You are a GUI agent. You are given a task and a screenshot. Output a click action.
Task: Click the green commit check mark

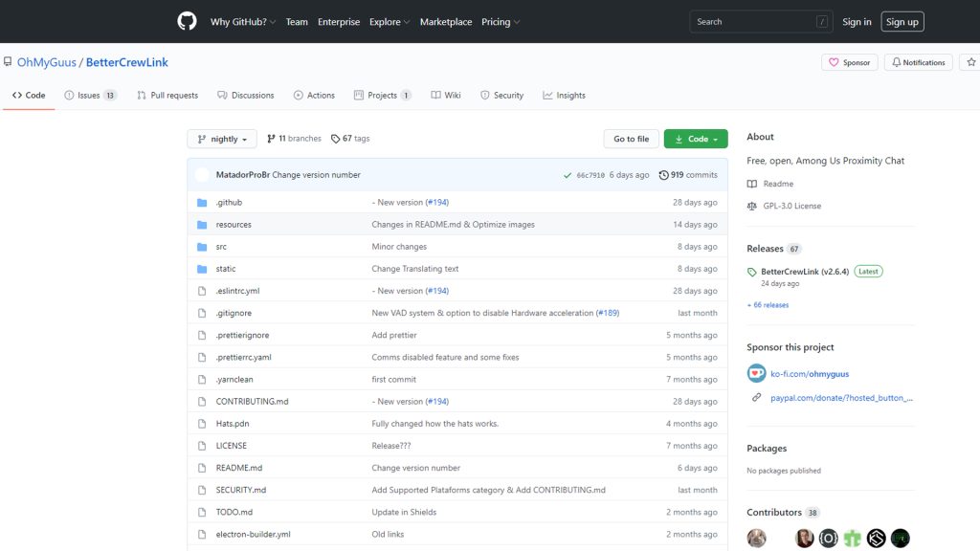(568, 174)
